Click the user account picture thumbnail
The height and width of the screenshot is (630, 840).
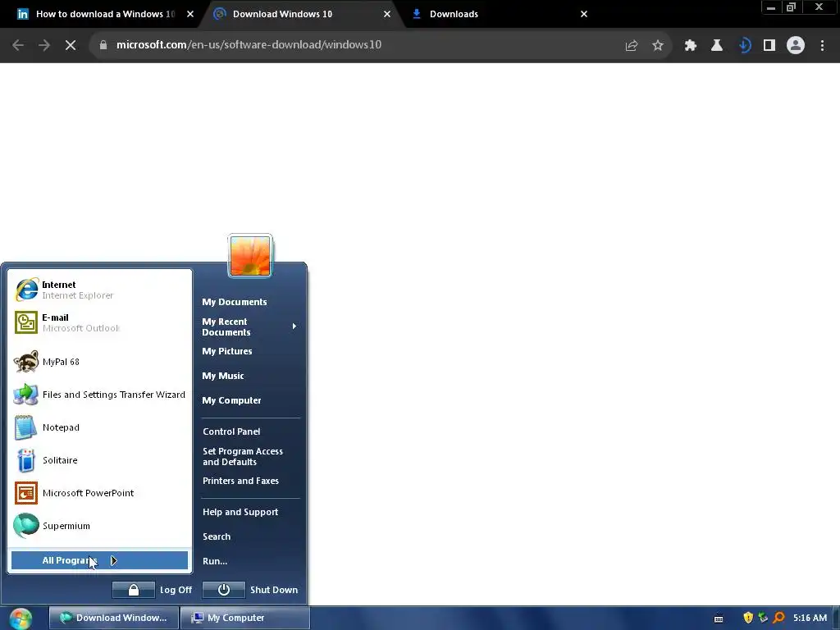click(x=250, y=256)
